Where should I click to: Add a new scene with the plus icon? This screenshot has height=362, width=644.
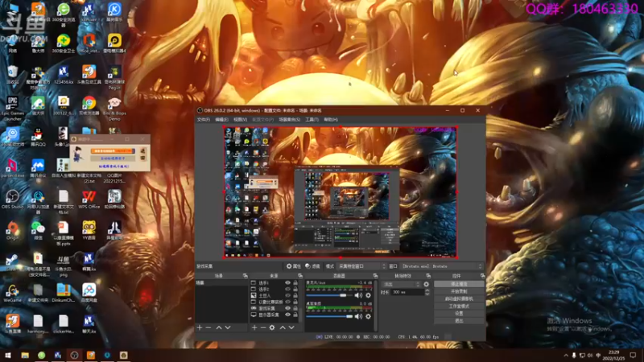(200, 327)
